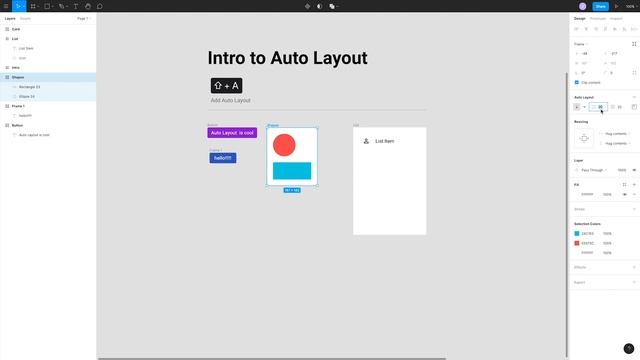Click the Present play icon
This screenshot has width=640, height=360.
click(x=616, y=6)
